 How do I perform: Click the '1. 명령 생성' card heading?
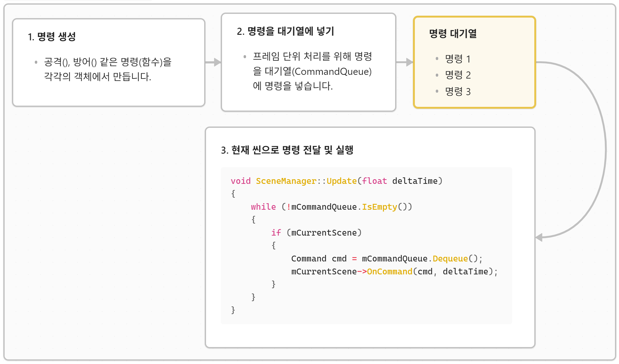coord(52,37)
